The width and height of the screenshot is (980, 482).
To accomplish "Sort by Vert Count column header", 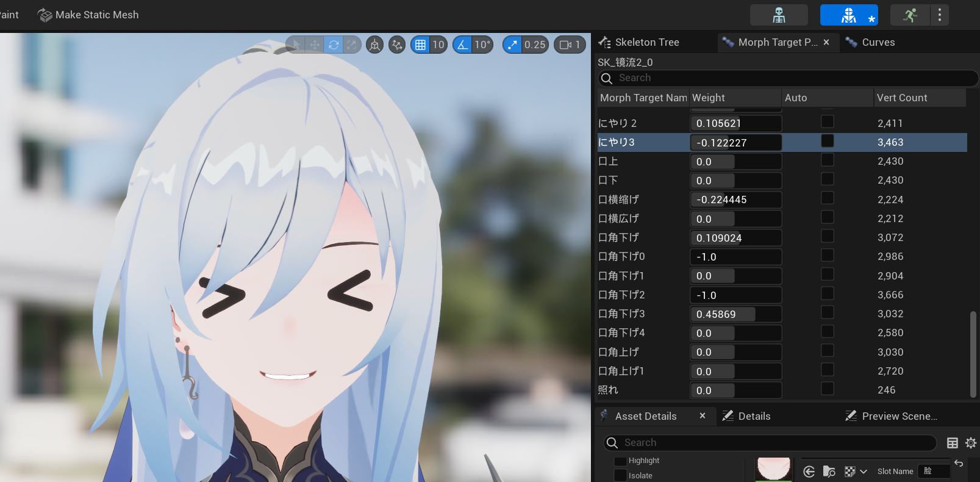I will click(920, 98).
